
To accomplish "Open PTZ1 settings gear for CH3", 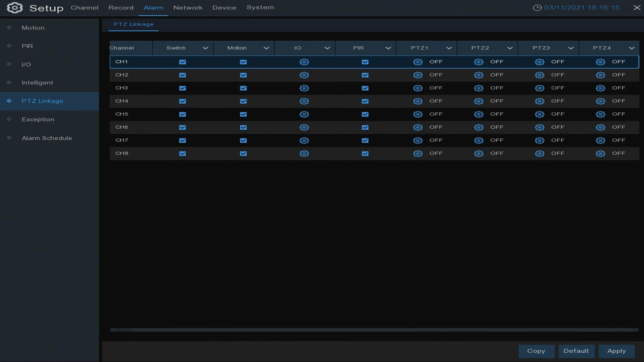I will tap(418, 88).
